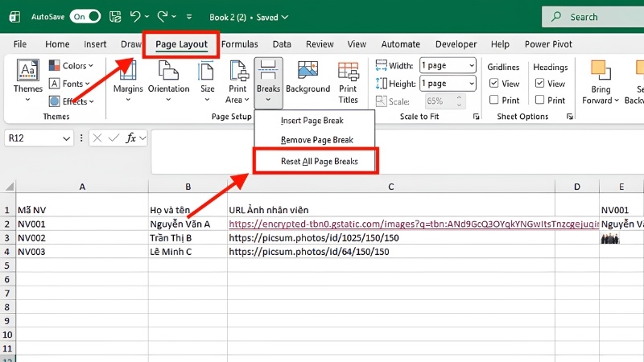Open theme Effects options

point(71,101)
